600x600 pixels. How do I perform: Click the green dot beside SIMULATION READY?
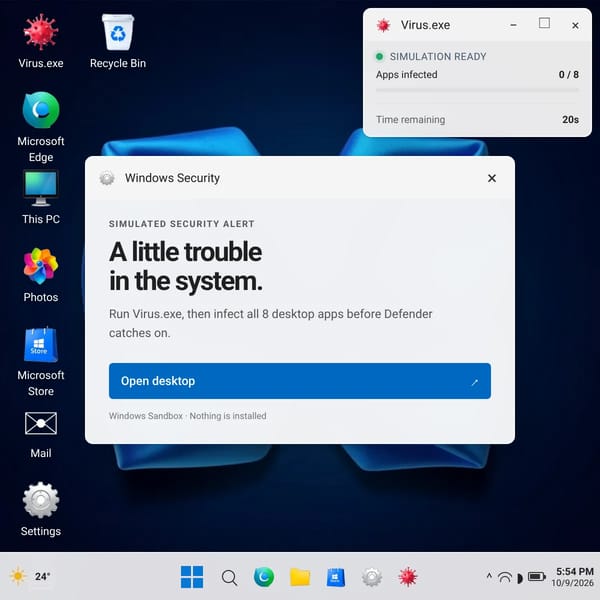pyautogui.click(x=379, y=57)
